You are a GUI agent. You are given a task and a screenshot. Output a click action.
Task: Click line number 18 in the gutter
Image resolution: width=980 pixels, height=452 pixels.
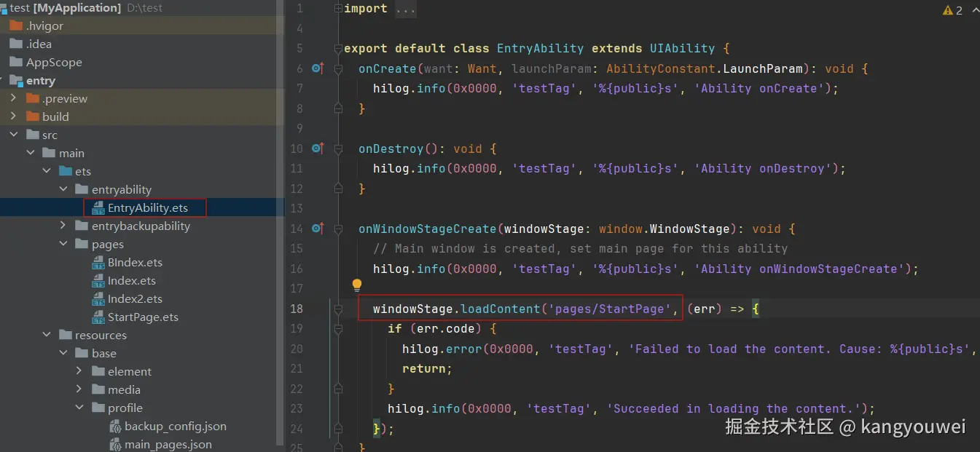(297, 309)
